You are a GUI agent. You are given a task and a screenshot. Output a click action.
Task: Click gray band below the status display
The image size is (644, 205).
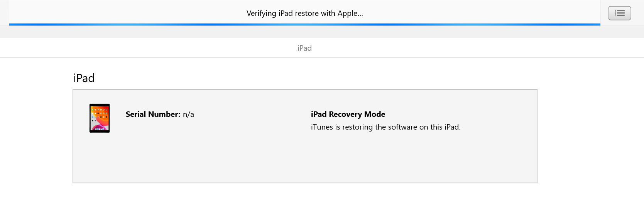pos(305,32)
